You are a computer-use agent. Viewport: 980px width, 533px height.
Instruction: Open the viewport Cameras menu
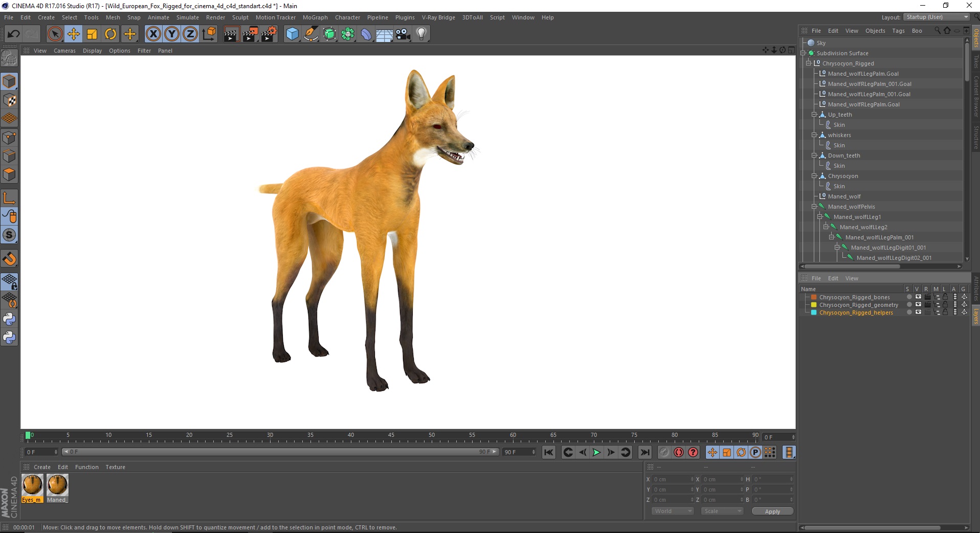pyautogui.click(x=64, y=51)
